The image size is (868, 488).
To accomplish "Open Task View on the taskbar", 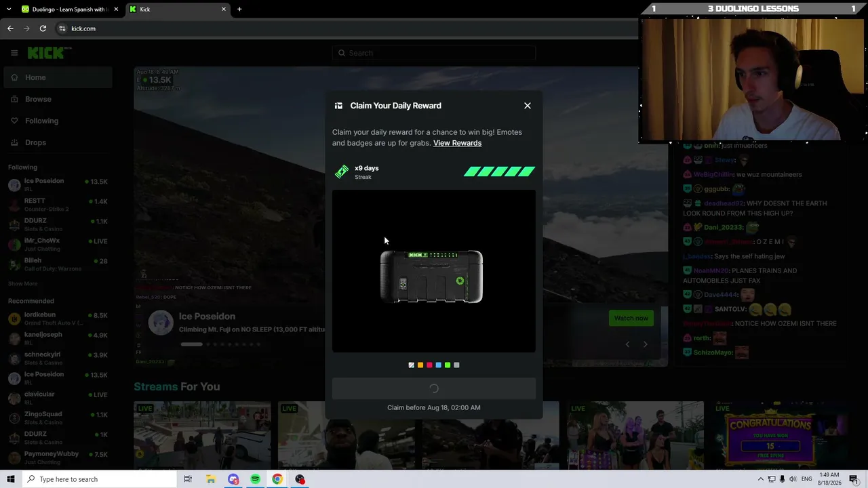I will (188, 479).
